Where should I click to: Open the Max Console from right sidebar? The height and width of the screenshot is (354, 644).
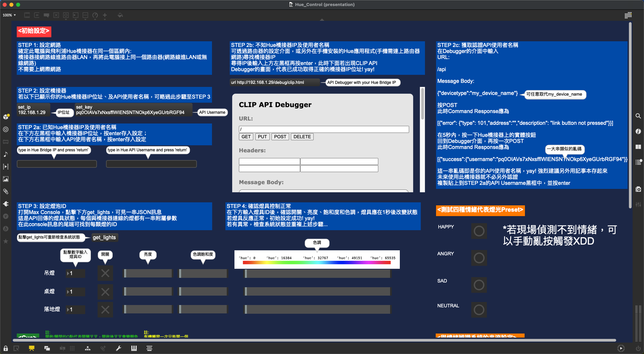click(x=638, y=162)
